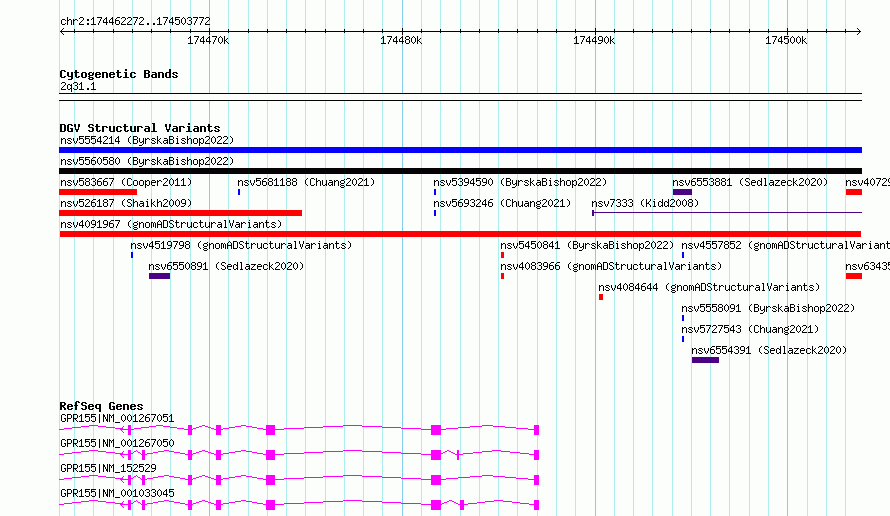The height and width of the screenshot is (516, 890).
Task: Click the long red nsv4091967 bar
Action: (x=460, y=234)
